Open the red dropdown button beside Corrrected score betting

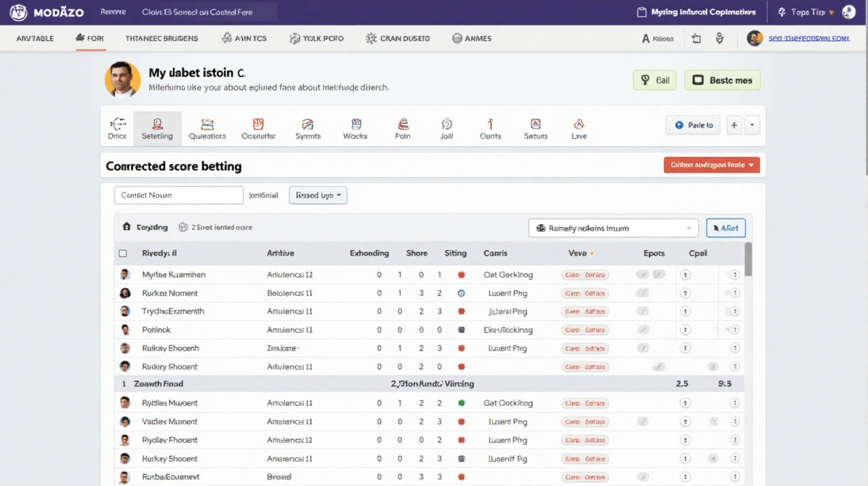point(711,166)
